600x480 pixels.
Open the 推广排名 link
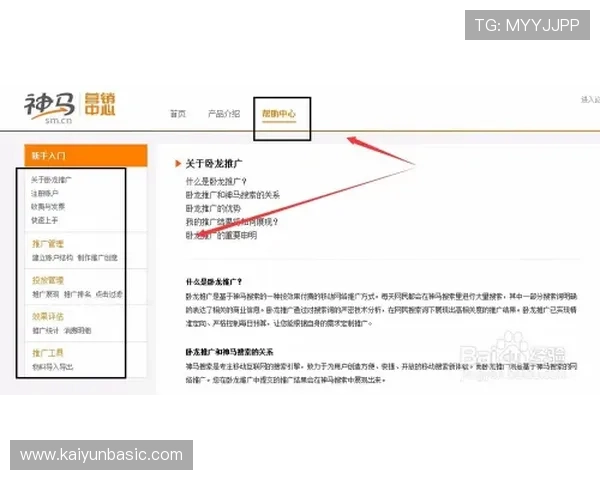[77, 294]
